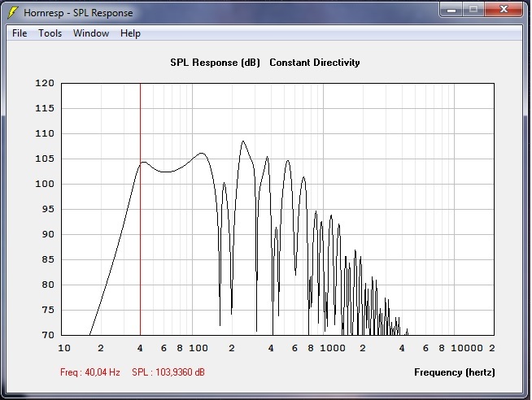Click the disabled maximize button

click(x=473, y=10)
